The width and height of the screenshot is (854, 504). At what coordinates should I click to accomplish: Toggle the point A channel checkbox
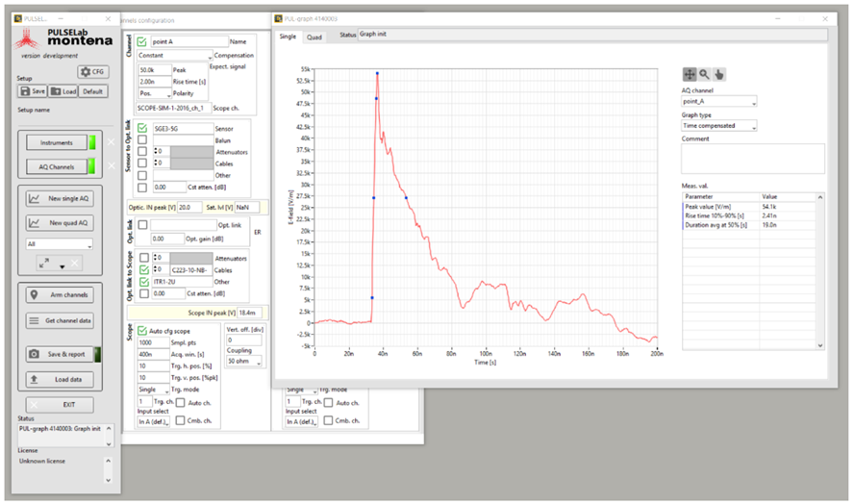(142, 41)
